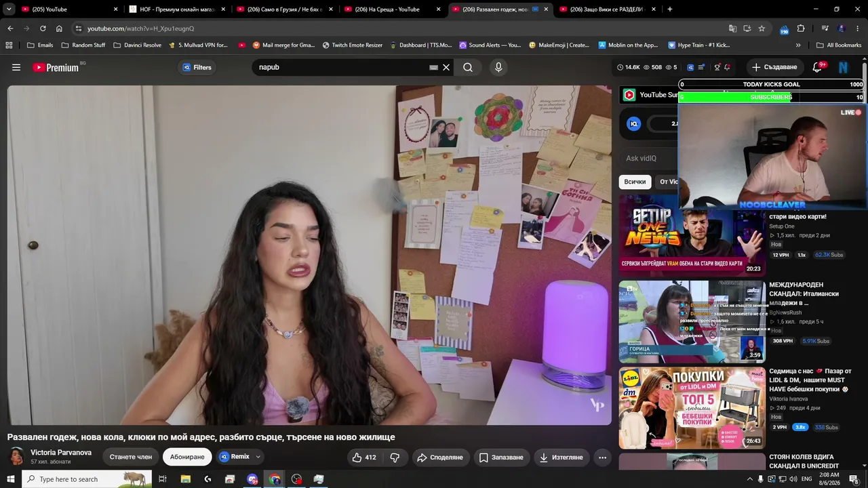Open the Extensions puzzle icon
Image resolution: width=868 pixels, height=488 pixels.
[801, 28]
